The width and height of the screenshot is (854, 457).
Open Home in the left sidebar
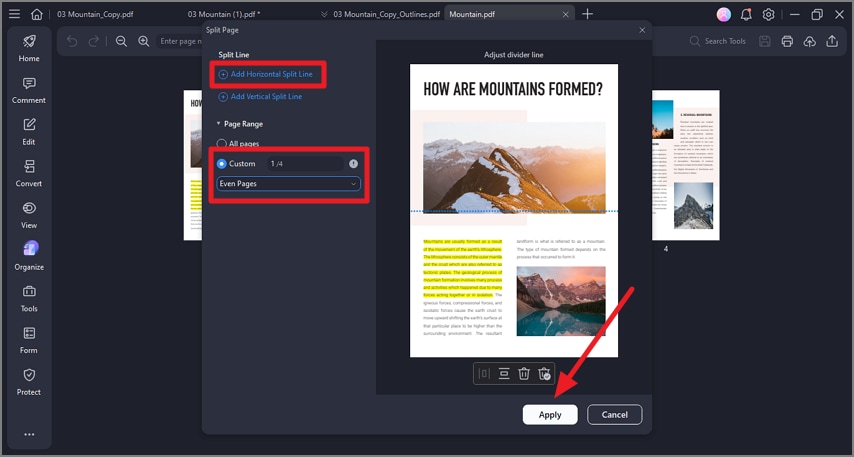[29, 48]
